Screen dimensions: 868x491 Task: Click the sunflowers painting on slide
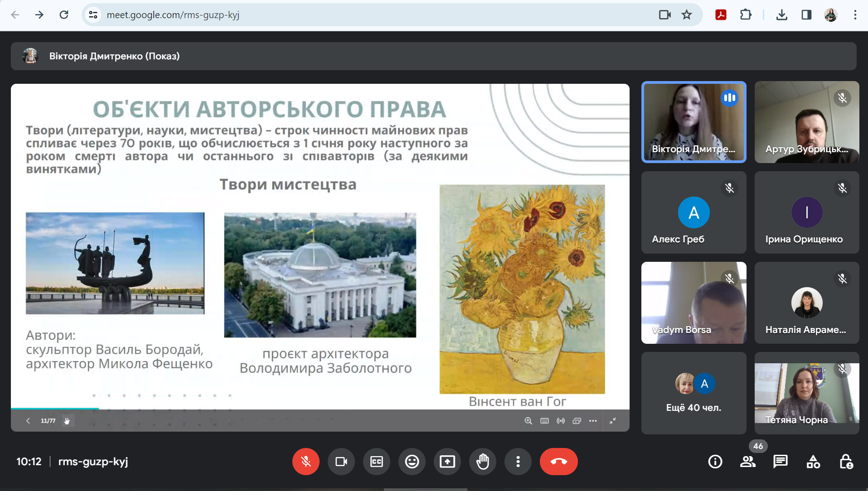[522, 289]
